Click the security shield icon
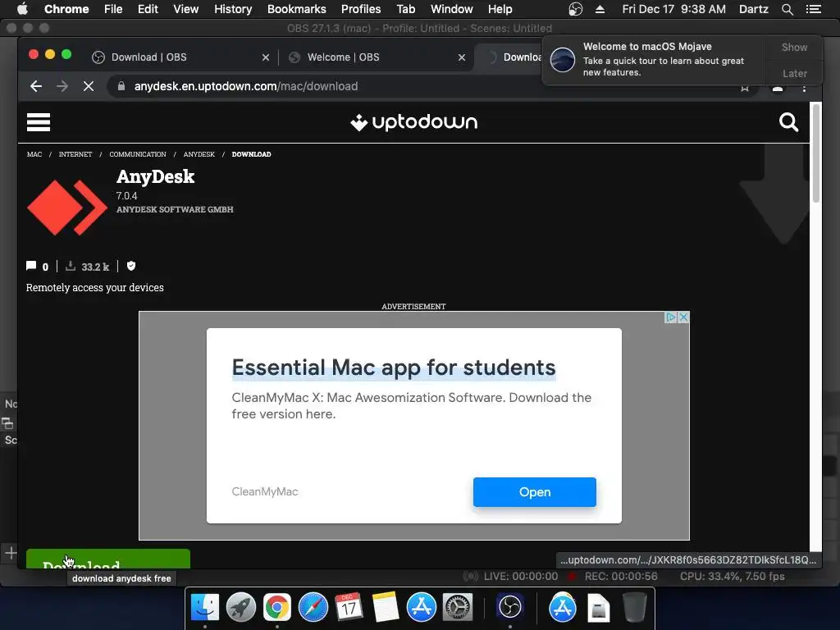 point(131,266)
